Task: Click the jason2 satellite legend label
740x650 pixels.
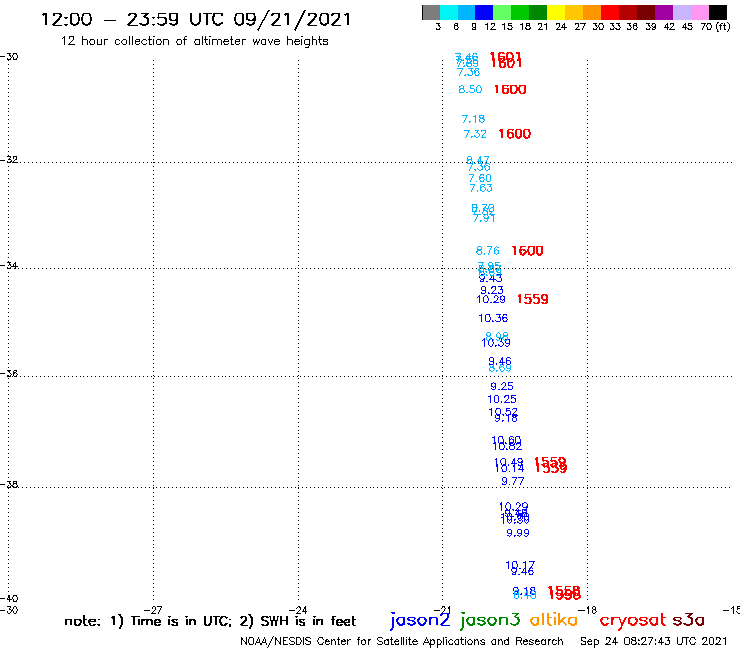Action: pos(420,620)
